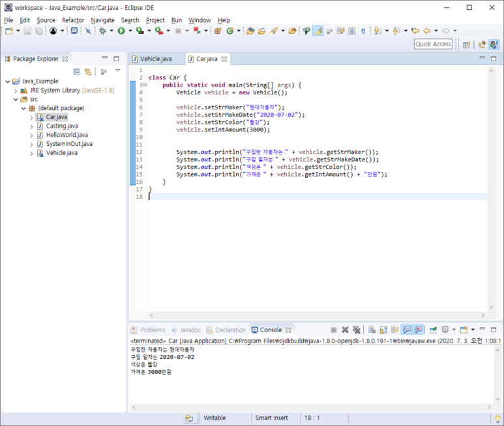This screenshot has width=504, height=426.
Task: Open the Navigate menu
Action: [102, 20]
